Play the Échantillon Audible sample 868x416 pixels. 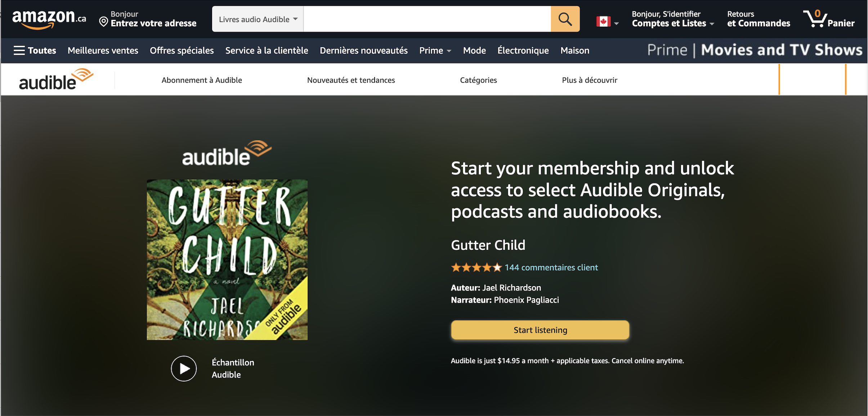[184, 368]
